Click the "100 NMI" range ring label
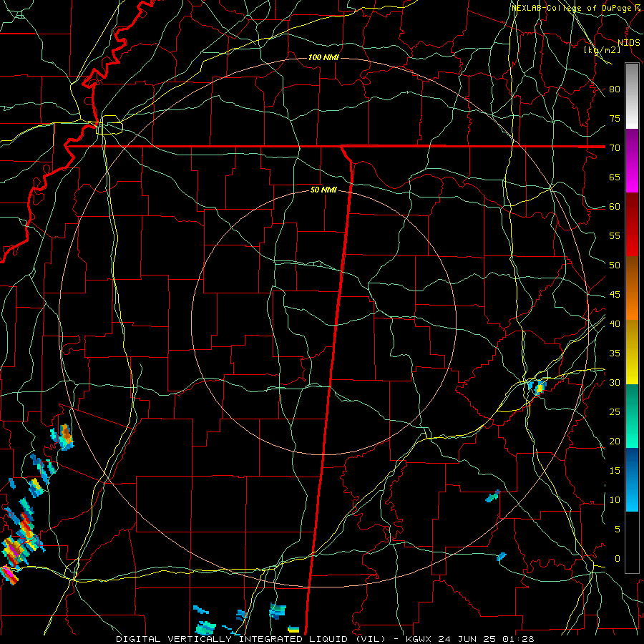The image size is (644, 644). [x=323, y=57]
